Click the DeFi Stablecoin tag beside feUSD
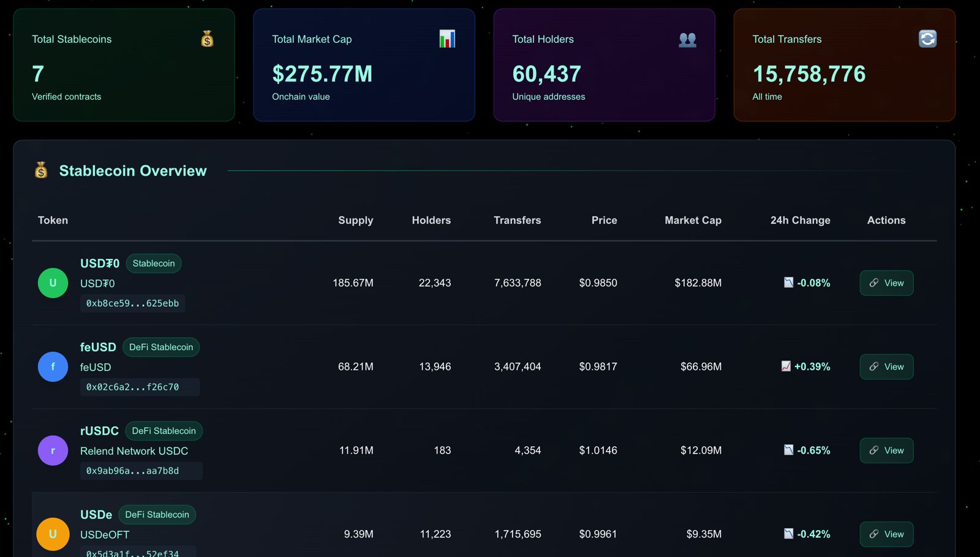 point(161,347)
